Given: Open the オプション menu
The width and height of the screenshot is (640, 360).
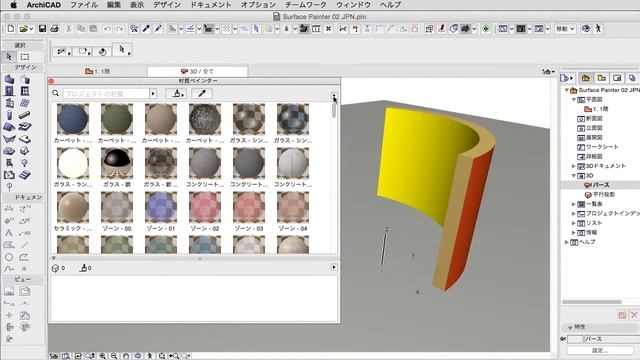Looking at the screenshot, I should coord(258,5).
